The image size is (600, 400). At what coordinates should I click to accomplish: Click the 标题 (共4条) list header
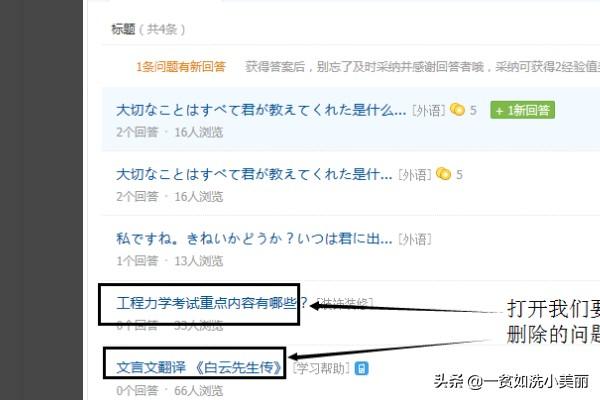point(148,29)
